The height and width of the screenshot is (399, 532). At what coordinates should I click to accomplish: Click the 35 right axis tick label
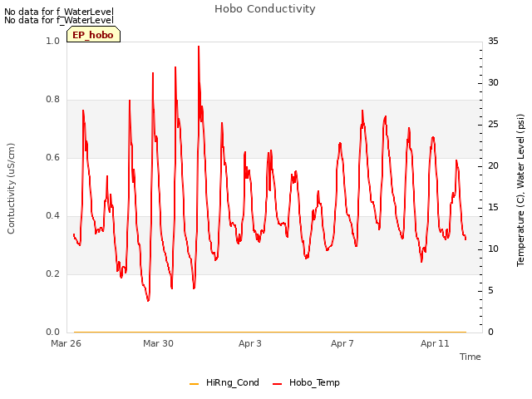tap(493, 41)
